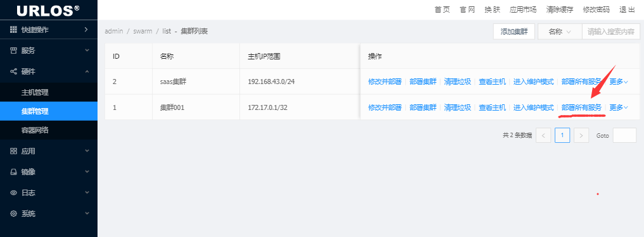
Task: Collapse the 硬件 menu chevron
Action: point(87,71)
